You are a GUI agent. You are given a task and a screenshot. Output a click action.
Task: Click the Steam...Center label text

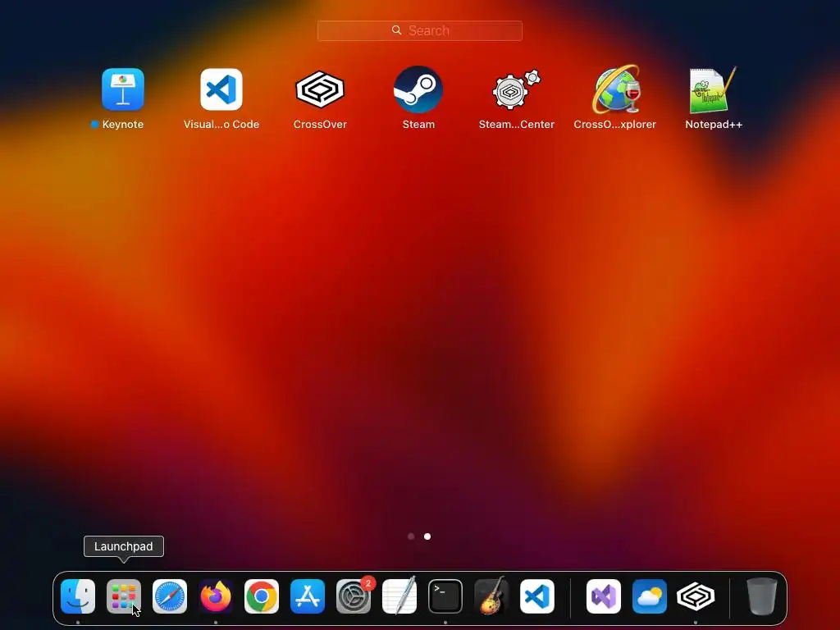click(517, 125)
